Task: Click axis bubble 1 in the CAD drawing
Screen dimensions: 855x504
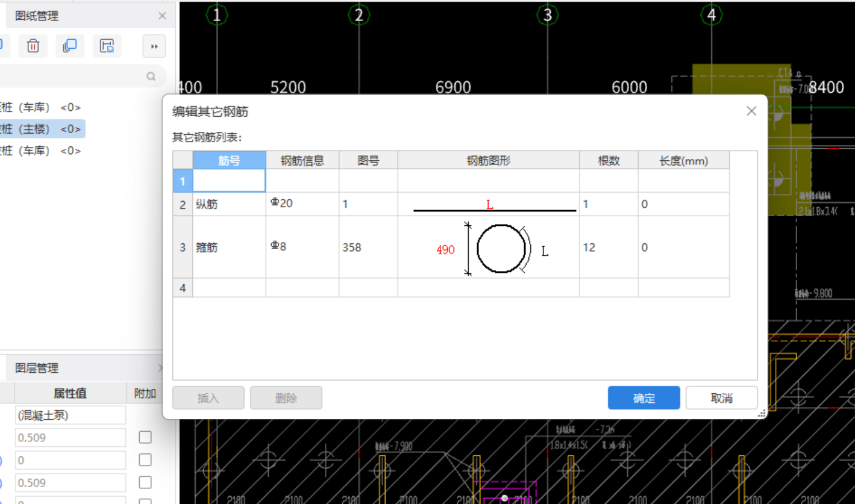Action: tap(217, 14)
